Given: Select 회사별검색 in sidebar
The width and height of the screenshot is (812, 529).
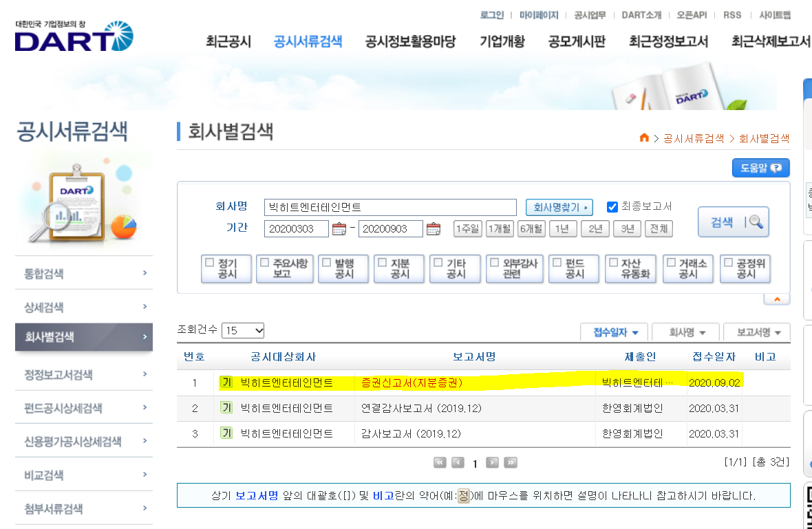Looking at the screenshot, I should tap(84, 337).
